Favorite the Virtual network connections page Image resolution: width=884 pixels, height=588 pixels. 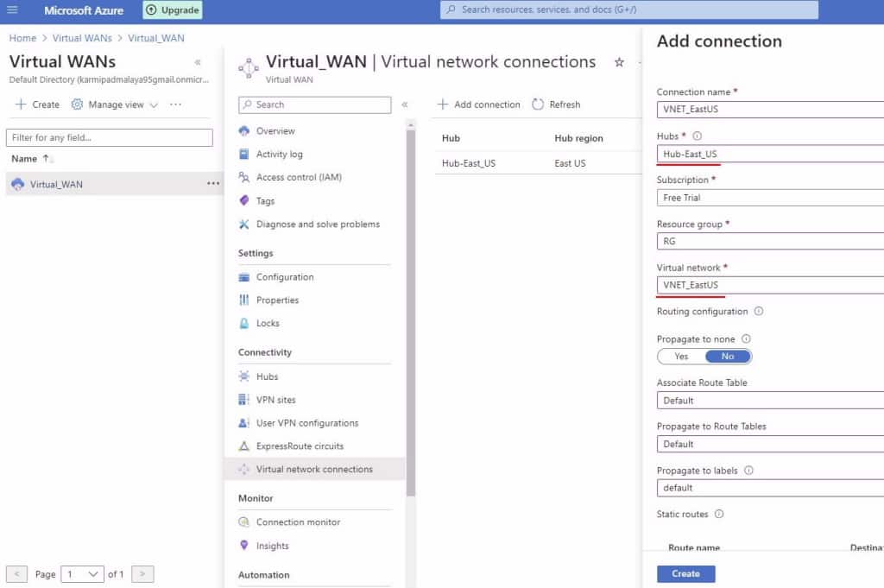[618, 62]
